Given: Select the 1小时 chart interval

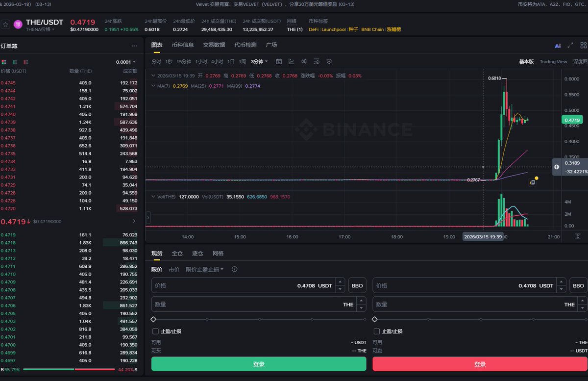Looking at the screenshot, I should coord(201,61).
